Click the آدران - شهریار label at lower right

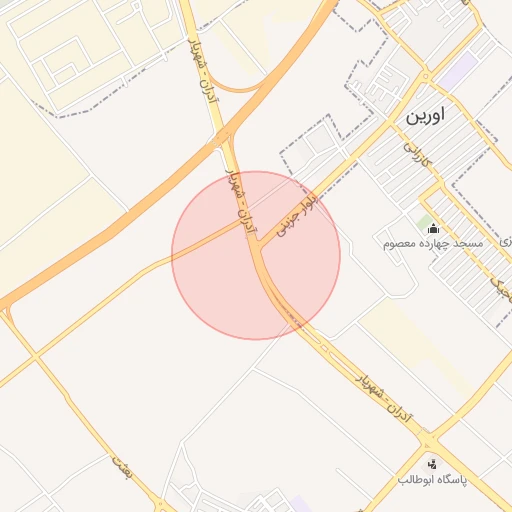click(384, 398)
